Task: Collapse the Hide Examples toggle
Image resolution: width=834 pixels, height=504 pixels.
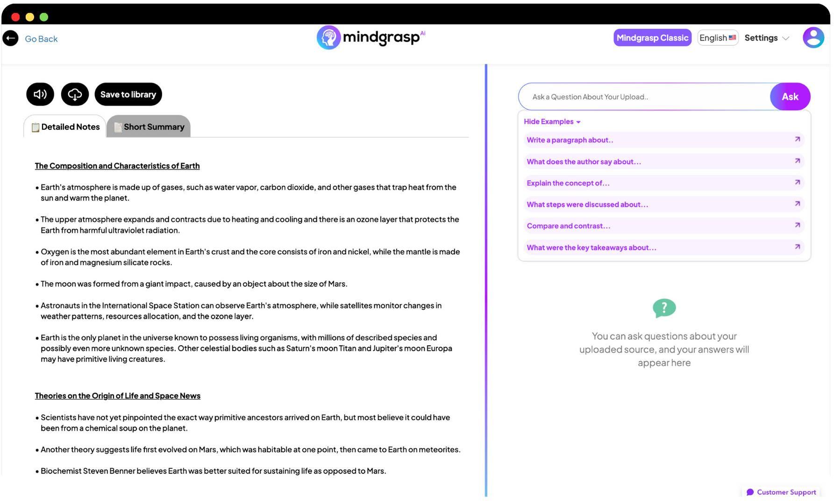Action: [x=552, y=121]
